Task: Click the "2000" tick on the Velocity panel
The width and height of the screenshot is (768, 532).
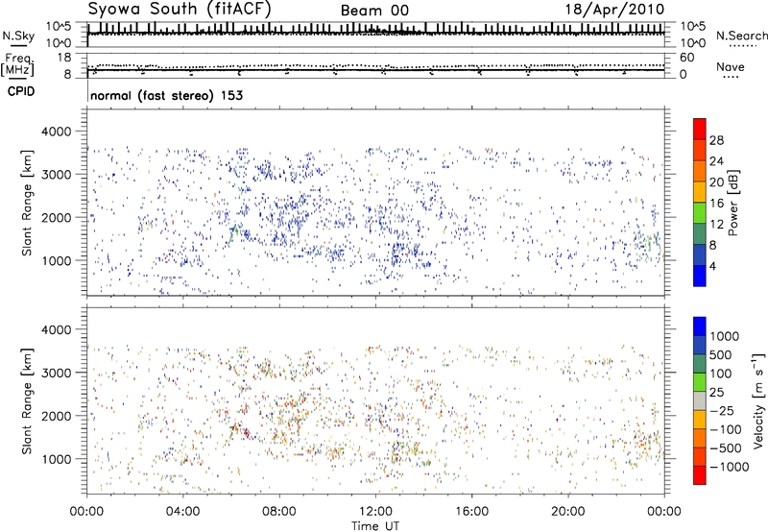Action: (57, 416)
